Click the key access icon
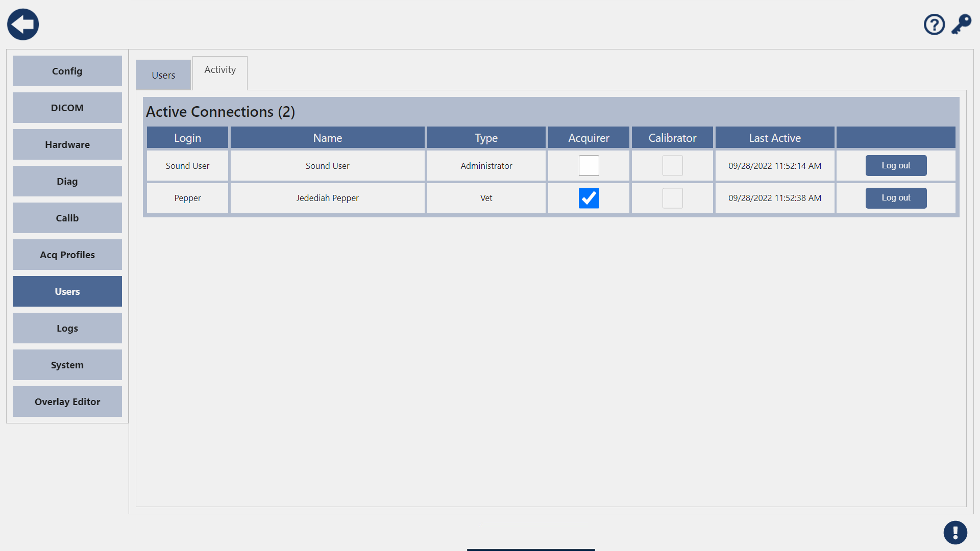 point(962,24)
